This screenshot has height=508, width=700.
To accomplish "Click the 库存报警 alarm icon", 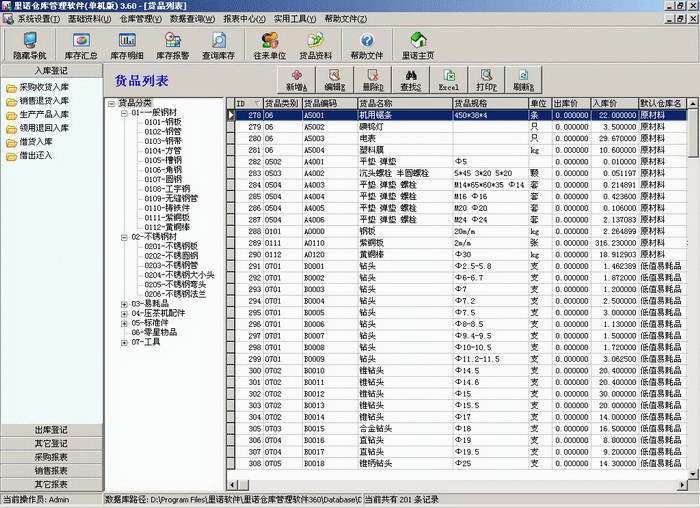I will [x=172, y=46].
